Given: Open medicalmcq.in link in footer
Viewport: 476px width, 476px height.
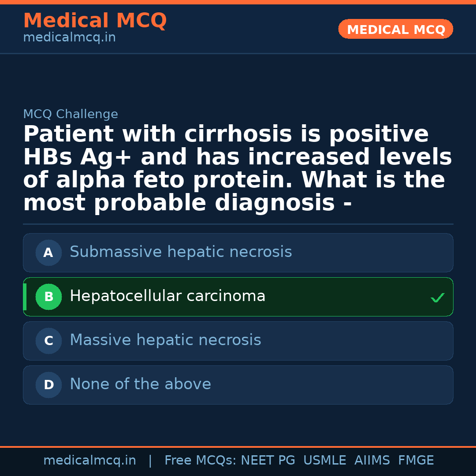Looking at the screenshot, I should tap(89, 461).
